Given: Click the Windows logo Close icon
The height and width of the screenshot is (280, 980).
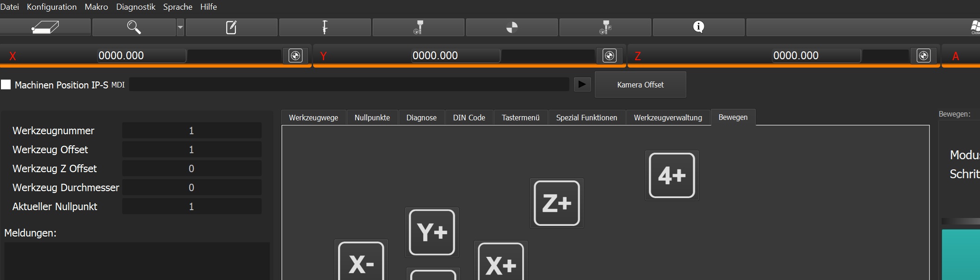Looking at the screenshot, I should [x=975, y=27].
